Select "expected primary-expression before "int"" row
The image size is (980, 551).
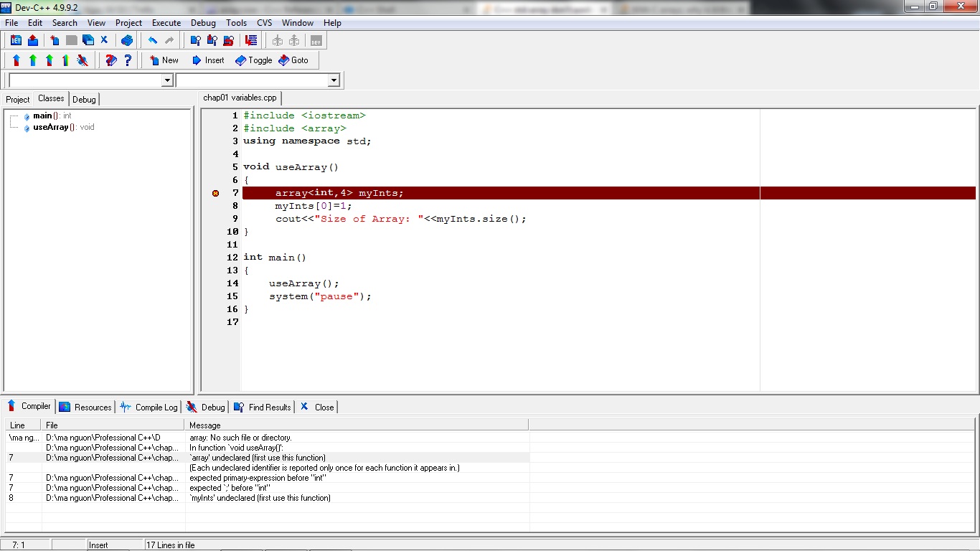[268, 478]
